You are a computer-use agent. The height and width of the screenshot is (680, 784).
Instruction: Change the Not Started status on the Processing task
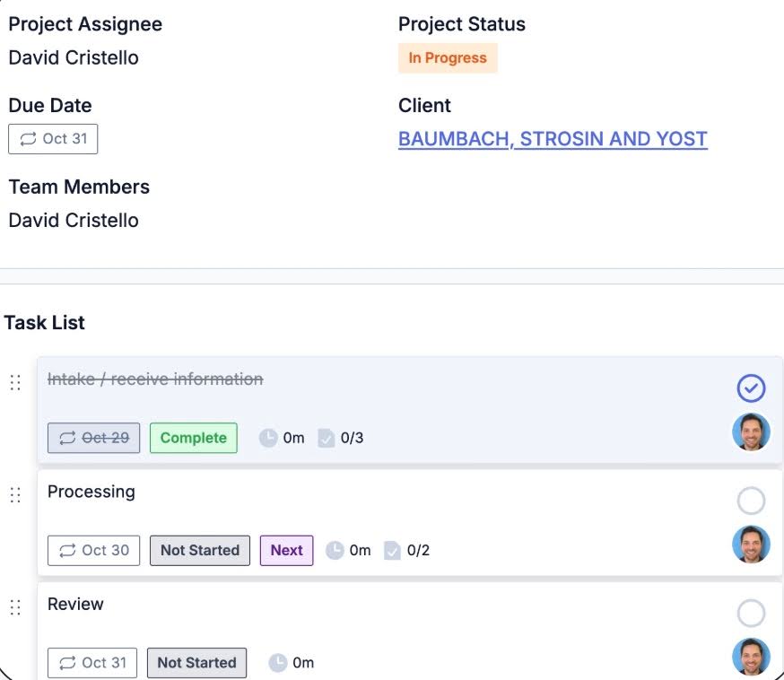[199, 550]
